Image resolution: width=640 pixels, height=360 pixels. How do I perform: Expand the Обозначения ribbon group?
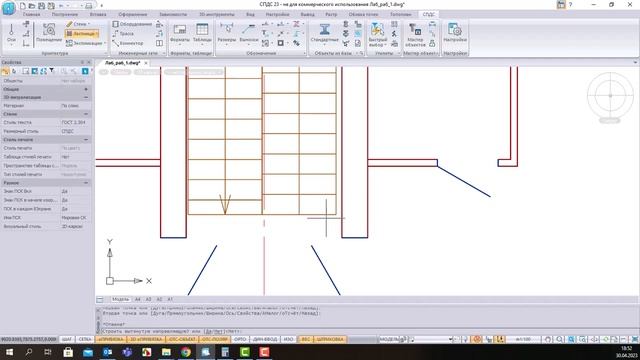click(x=304, y=53)
